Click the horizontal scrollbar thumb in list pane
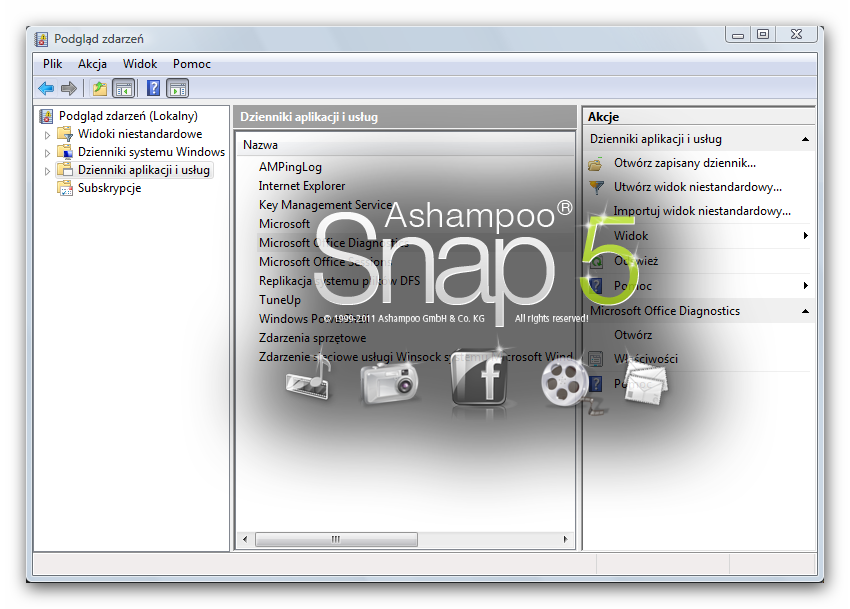850x609 pixels. pos(336,539)
